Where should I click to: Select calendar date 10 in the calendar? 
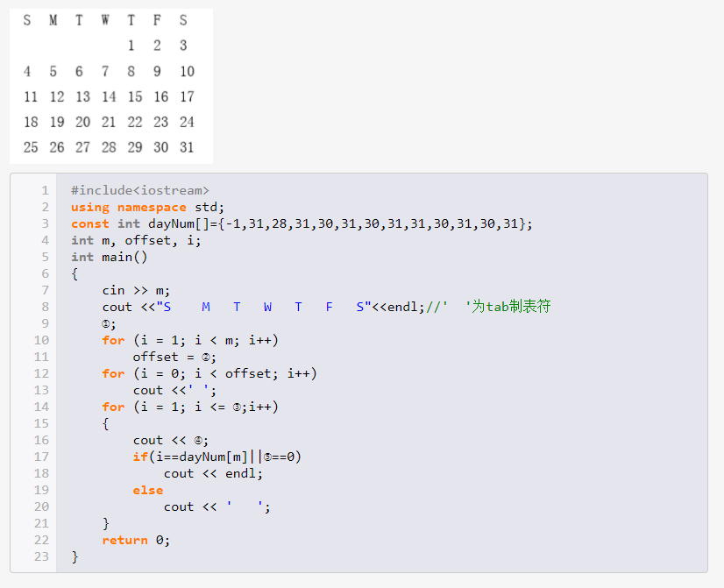(187, 71)
